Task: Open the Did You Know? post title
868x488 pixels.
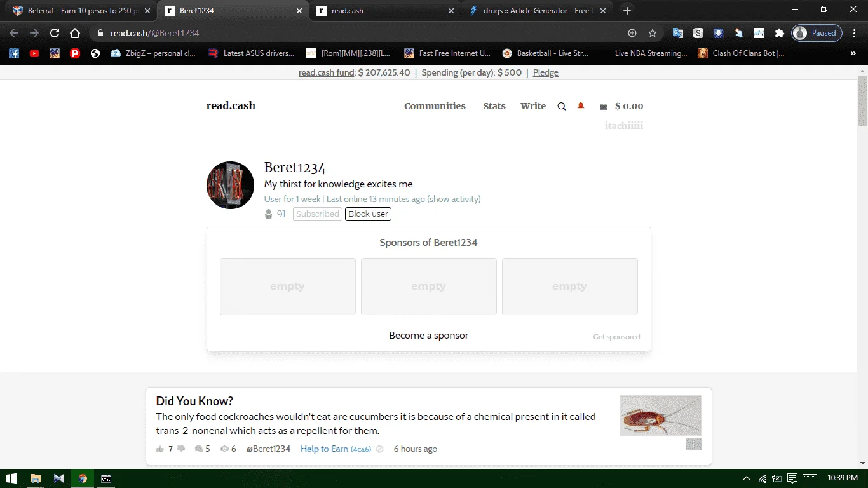Action: pyautogui.click(x=194, y=402)
